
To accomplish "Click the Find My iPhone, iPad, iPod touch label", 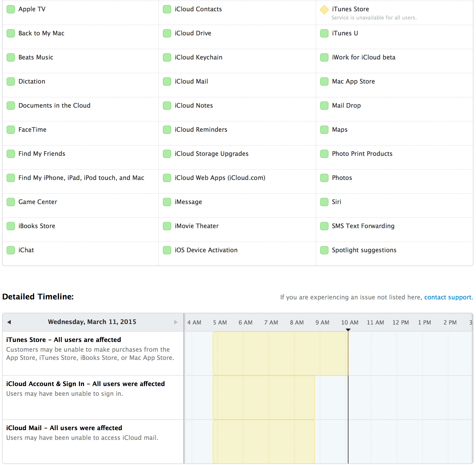I will tap(81, 178).
